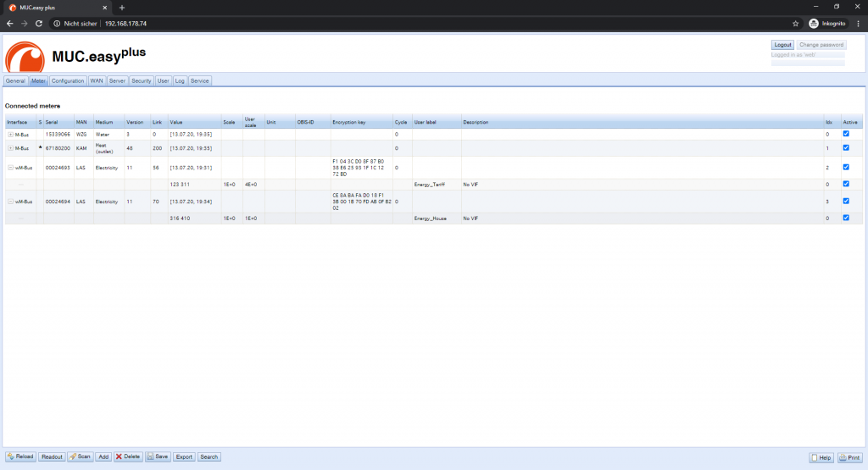Image resolution: width=868 pixels, height=470 pixels.
Task: Open the Help page button
Action: coord(821,458)
